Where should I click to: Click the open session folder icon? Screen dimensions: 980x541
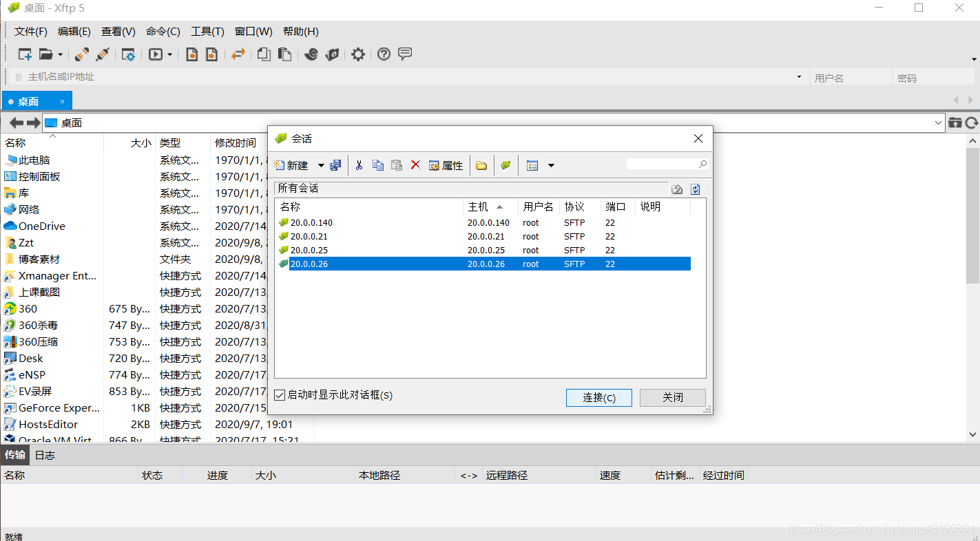click(46, 54)
